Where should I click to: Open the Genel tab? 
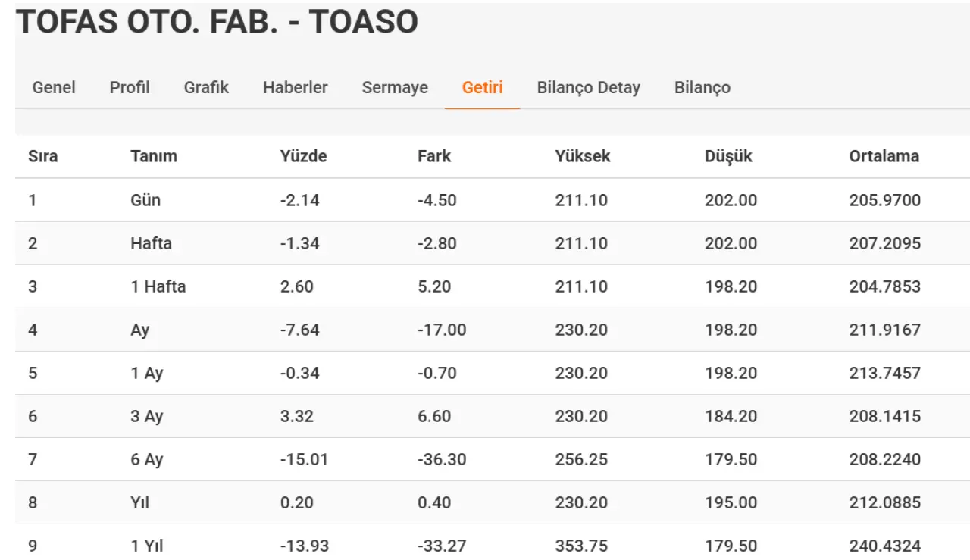[x=54, y=88]
